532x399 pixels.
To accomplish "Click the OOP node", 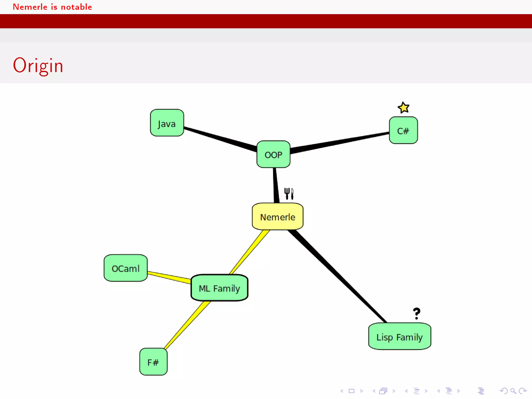I will 273,155.
